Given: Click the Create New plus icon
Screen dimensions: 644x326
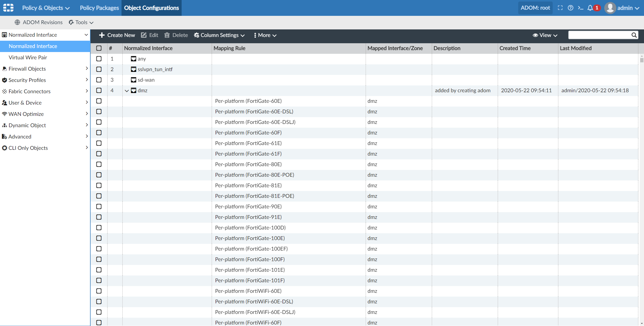Looking at the screenshot, I should [x=102, y=35].
